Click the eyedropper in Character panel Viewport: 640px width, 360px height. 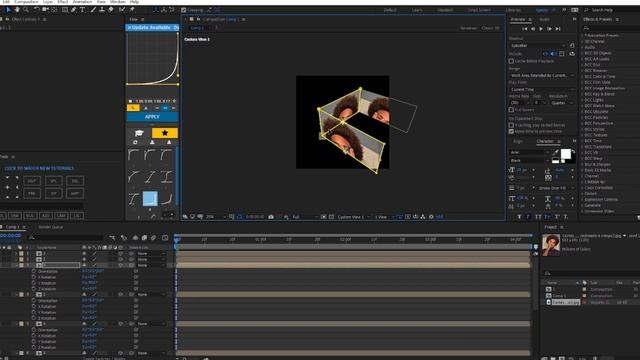coord(556,153)
